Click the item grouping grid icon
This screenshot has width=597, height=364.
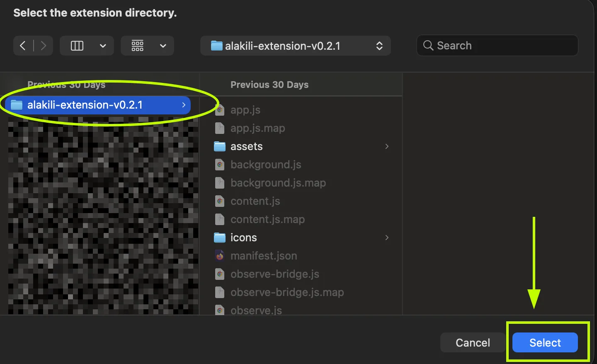138,46
